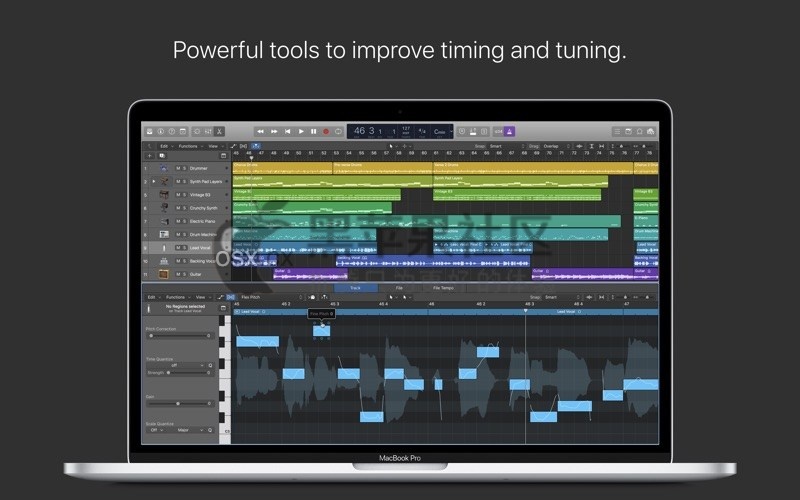800x500 pixels.
Task: Start playback with the Play button
Action: 301,132
